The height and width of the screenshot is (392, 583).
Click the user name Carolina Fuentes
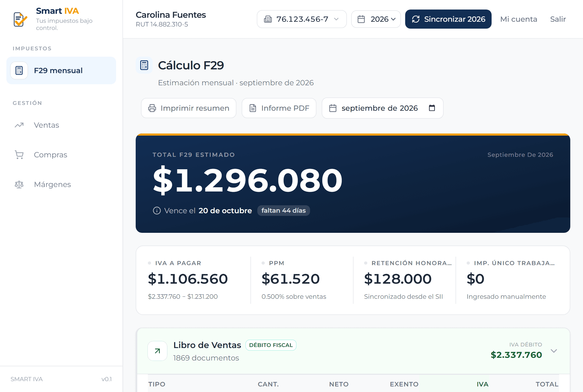171,15
